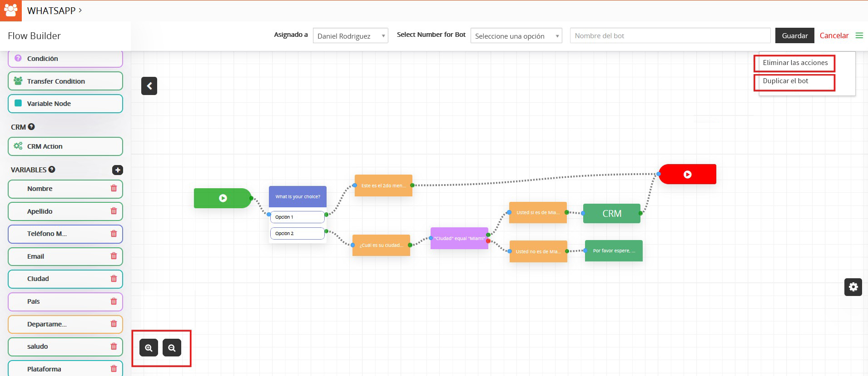868x376 pixels.
Task: Delete the Nombre variable
Action: (x=114, y=189)
